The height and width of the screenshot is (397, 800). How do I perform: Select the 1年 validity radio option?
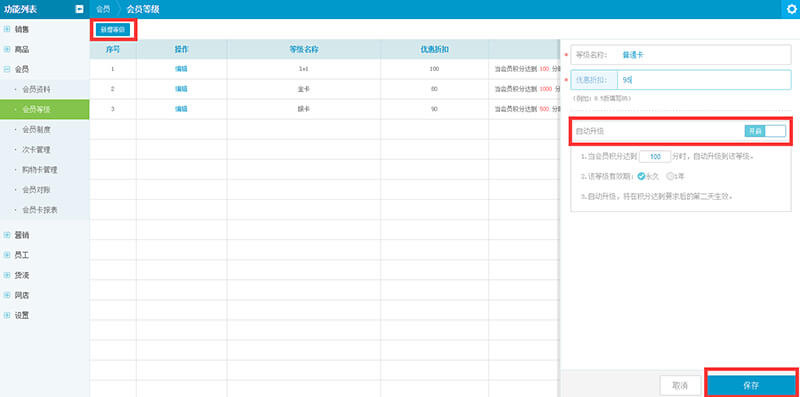coord(675,177)
